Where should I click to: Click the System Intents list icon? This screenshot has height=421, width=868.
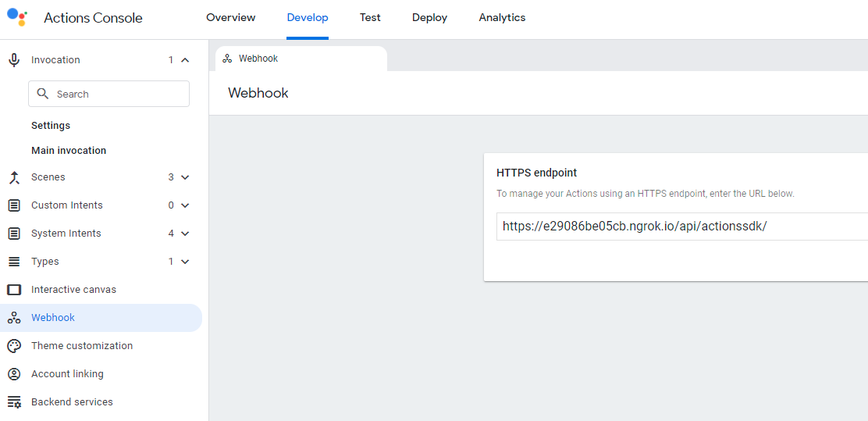click(x=14, y=234)
